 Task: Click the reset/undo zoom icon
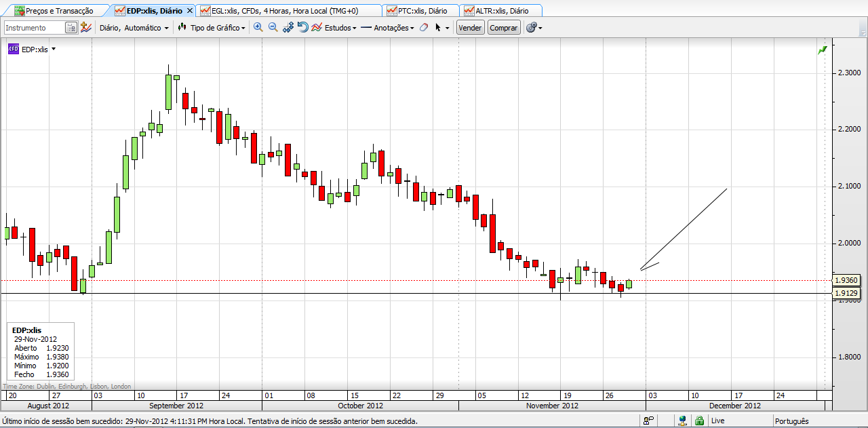click(x=303, y=28)
